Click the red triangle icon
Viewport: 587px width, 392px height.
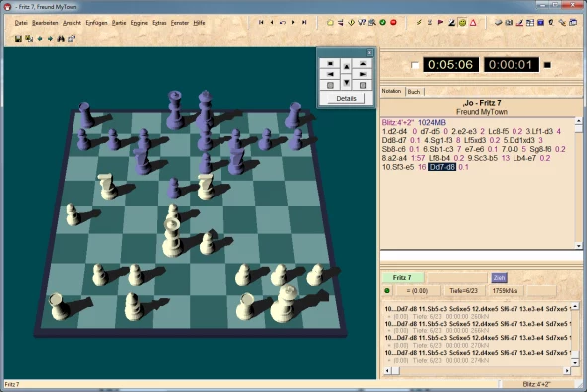(473, 23)
